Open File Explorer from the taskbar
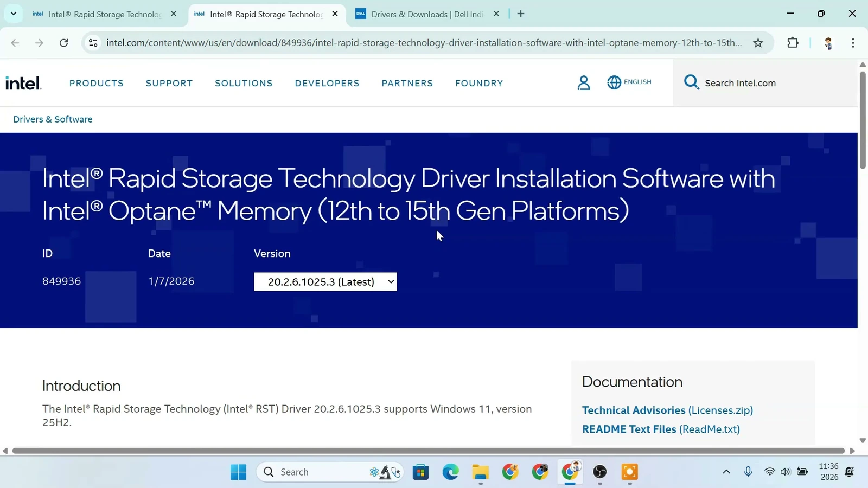Viewport: 868px width, 488px height. tap(480, 472)
